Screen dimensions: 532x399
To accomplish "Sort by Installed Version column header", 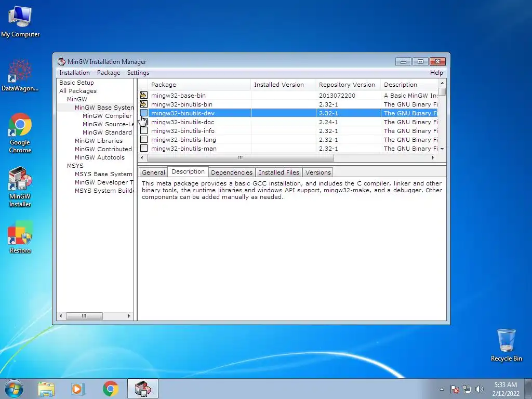I will [x=283, y=85].
